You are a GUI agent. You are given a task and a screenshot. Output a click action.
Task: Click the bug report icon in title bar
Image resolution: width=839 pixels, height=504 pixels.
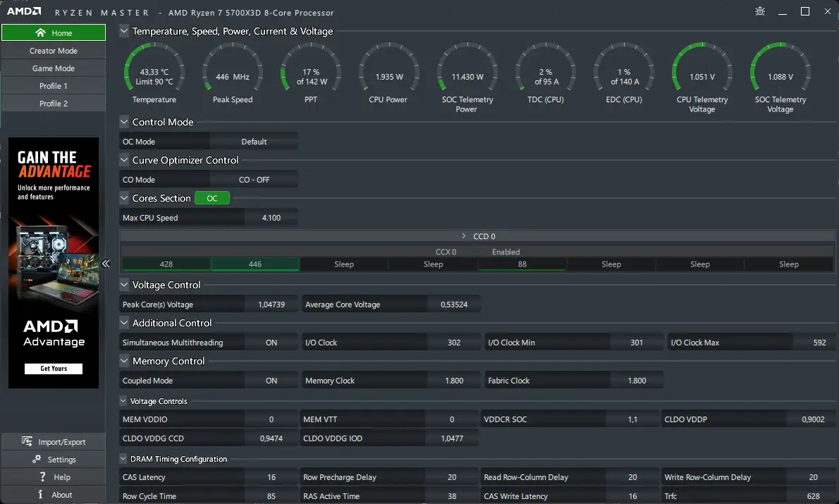[x=760, y=11]
